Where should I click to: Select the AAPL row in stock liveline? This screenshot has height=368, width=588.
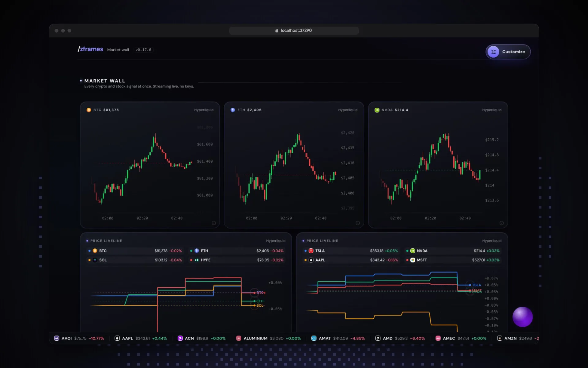pos(351,260)
